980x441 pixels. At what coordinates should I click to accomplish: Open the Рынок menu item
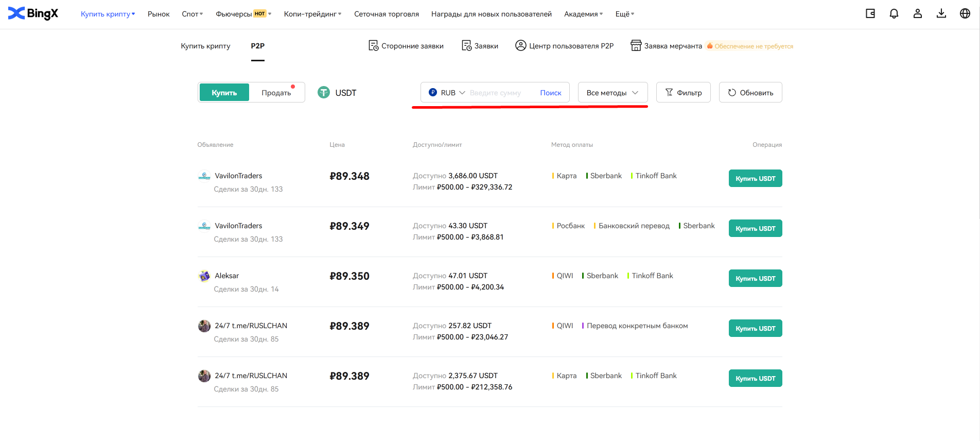(x=159, y=14)
